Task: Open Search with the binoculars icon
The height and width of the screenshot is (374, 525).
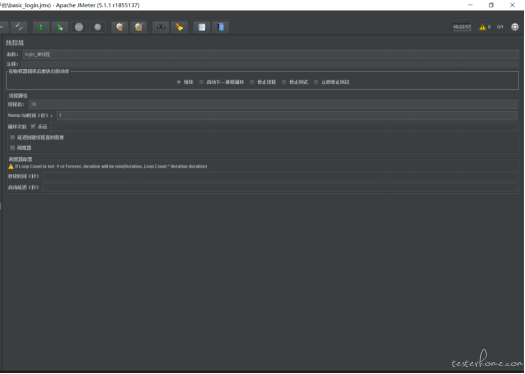Action: [161, 27]
